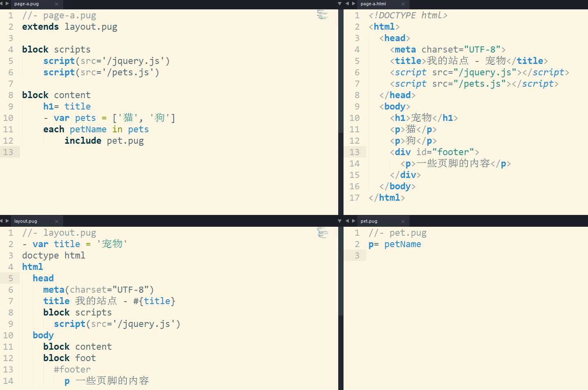Click next-tab arrow in pet.pug pane
This screenshot has width=588, height=390.
tap(353, 221)
